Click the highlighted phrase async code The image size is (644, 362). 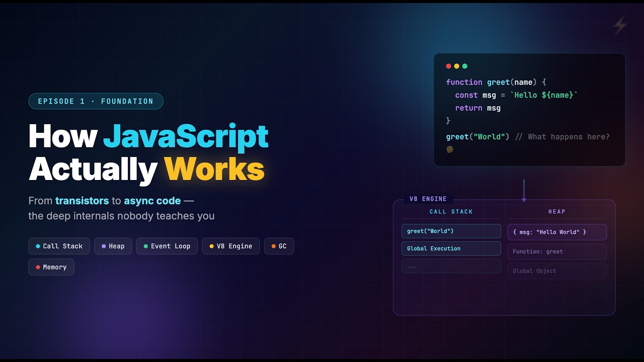click(x=152, y=201)
